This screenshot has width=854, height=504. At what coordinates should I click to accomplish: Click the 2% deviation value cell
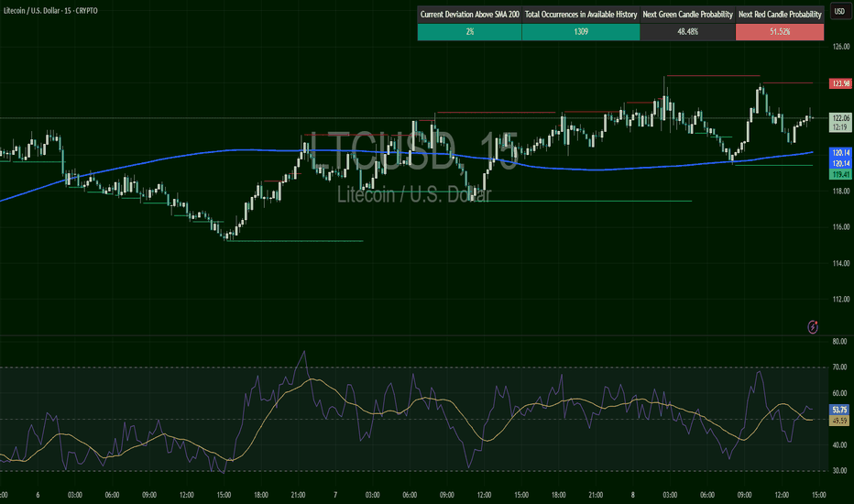tap(469, 31)
